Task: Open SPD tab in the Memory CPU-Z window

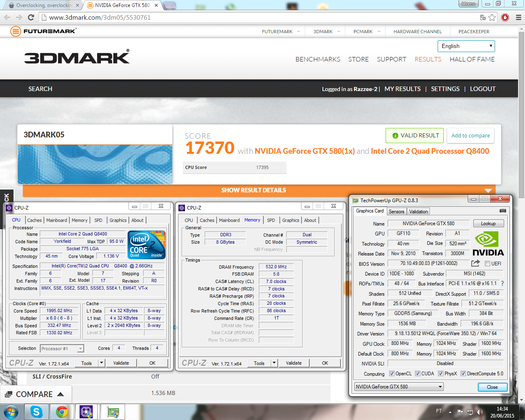Action: pyautogui.click(x=271, y=220)
